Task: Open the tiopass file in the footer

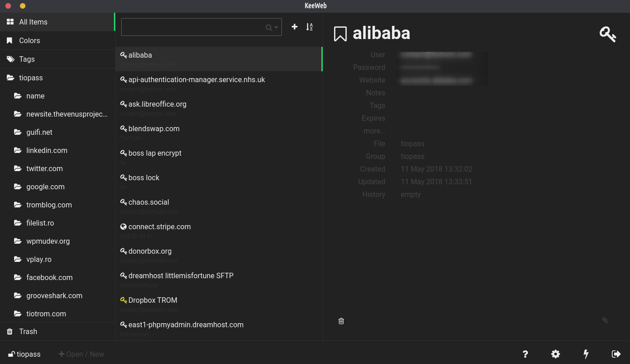Action: (x=25, y=354)
